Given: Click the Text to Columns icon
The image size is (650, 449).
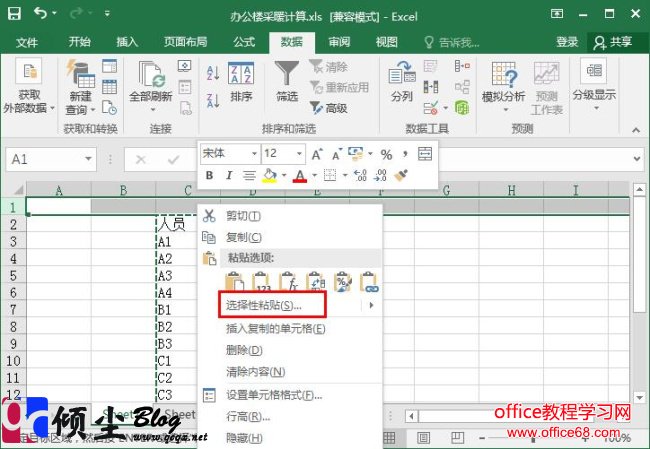Looking at the screenshot, I should [x=402, y=73].
